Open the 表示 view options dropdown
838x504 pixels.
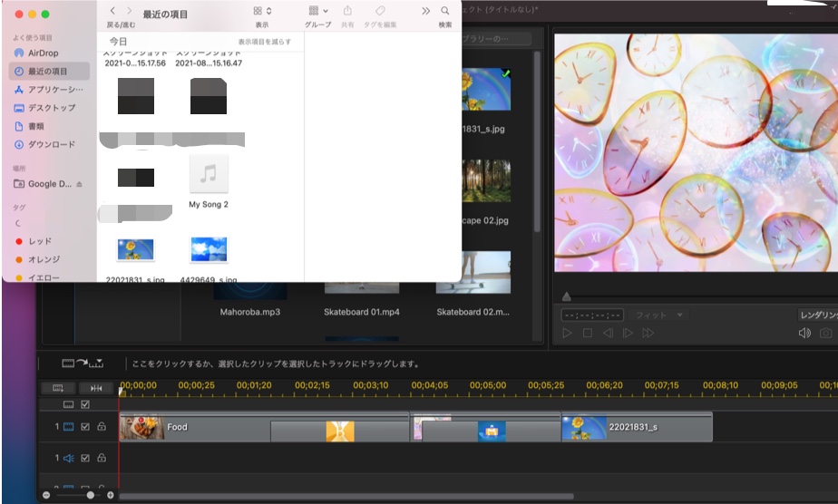[262, 11]
